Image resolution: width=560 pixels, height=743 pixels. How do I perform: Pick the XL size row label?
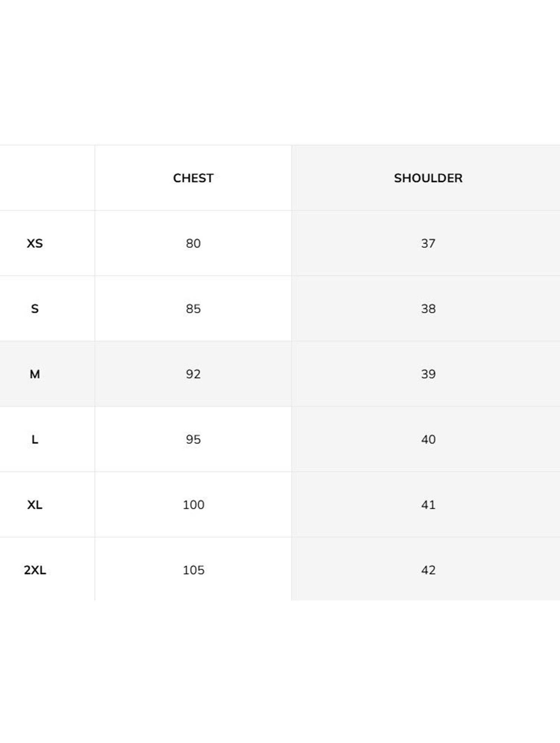tap(35, 505)
